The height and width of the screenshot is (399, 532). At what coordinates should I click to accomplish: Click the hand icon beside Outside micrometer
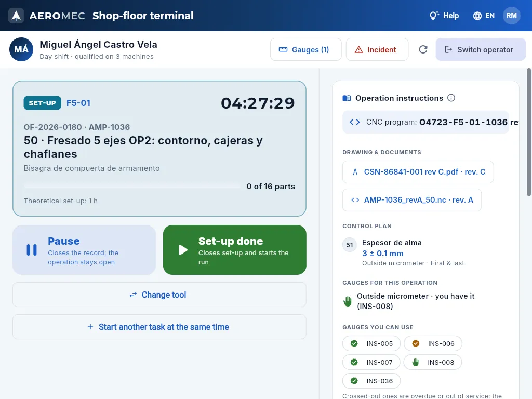(348, 301)
